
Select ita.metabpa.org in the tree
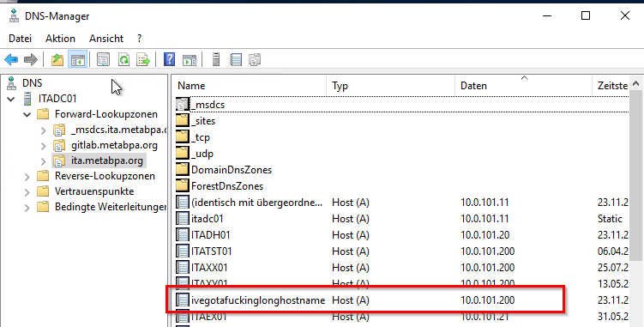(x=107, y=160)
